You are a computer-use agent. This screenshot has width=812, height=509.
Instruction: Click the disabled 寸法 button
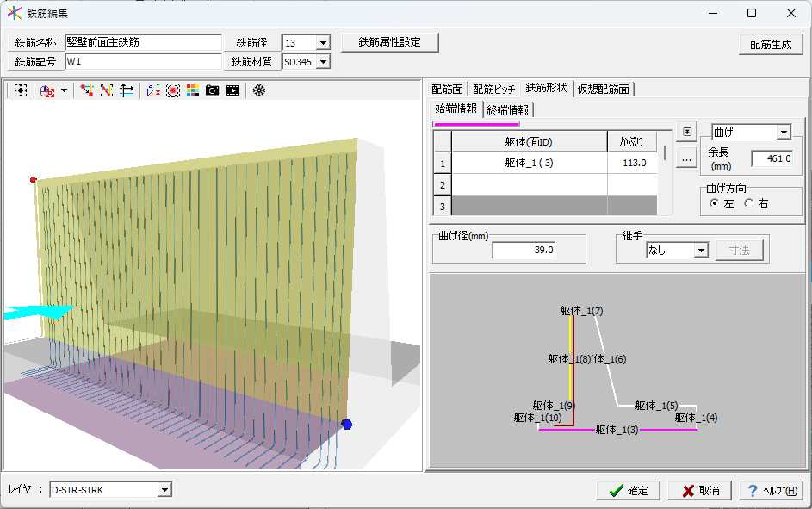(x=740, y=251)
